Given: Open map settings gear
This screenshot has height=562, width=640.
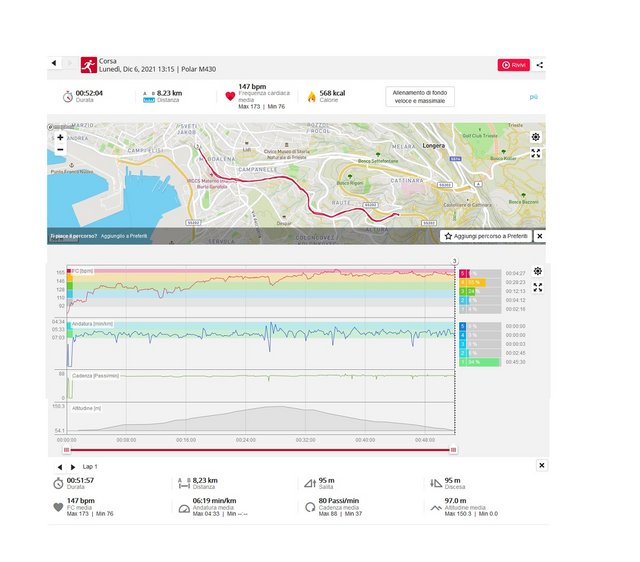Looking at the screenshot, I should [536, 137].
